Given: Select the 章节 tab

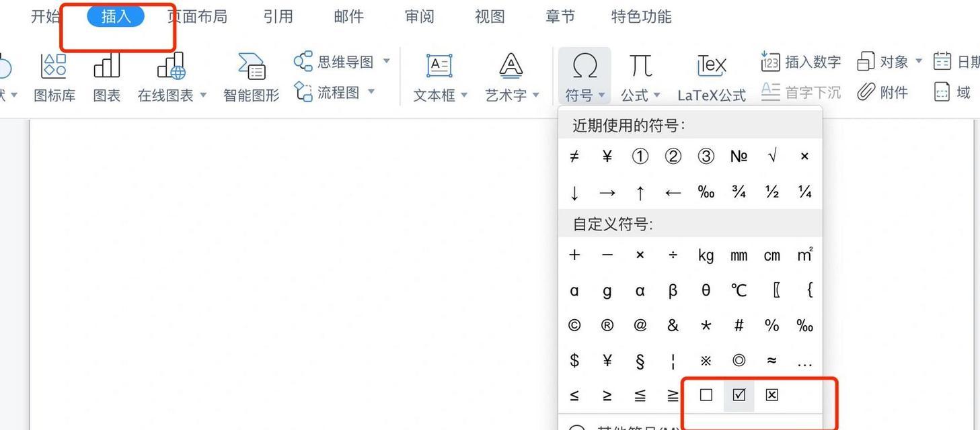Looking at the screenshot, I should tap(560, 17).
